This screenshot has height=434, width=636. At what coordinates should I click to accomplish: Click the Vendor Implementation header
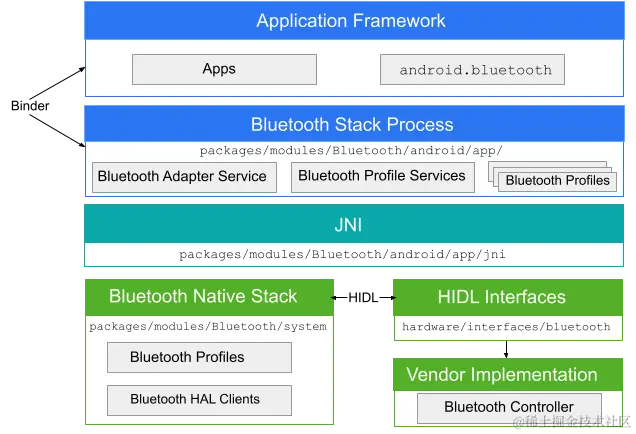coord(508,374)
